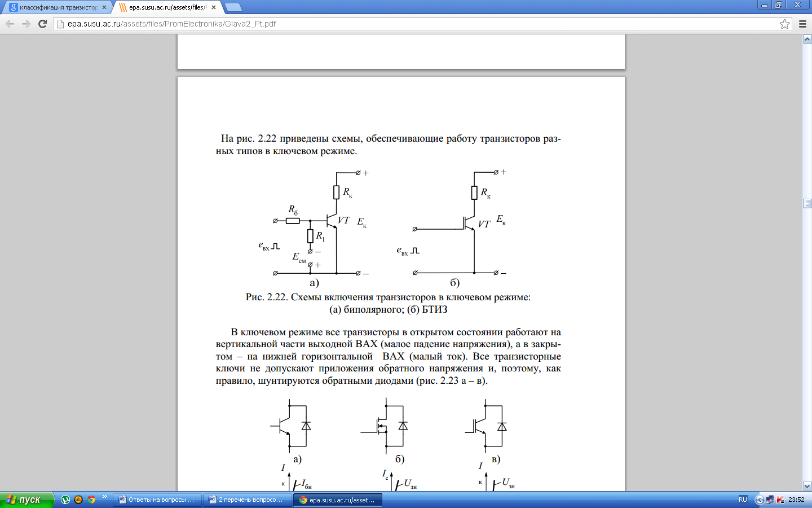This screenshot has width=812, height=508.
Task: Click the scrollbar up arrow
Action: 807,40
